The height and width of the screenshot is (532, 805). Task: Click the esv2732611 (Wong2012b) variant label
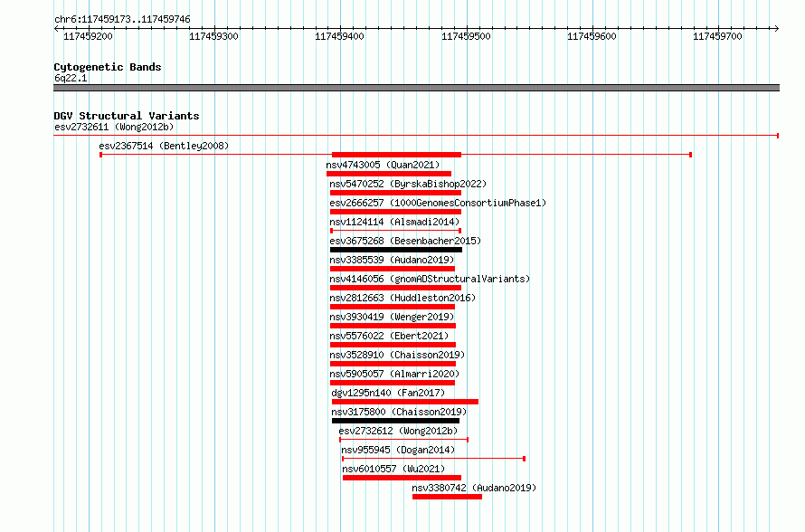tap(114, 127)
